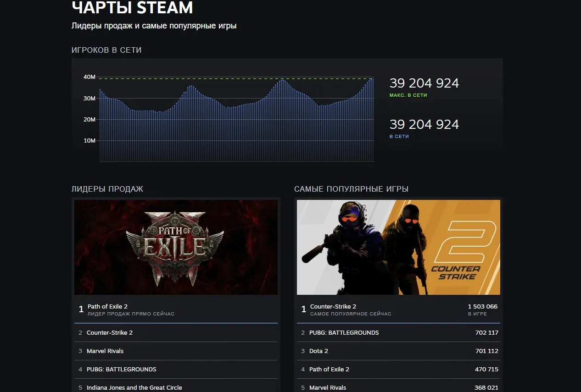Click the МАКС. В СЕТИ label

coord(408,95)
